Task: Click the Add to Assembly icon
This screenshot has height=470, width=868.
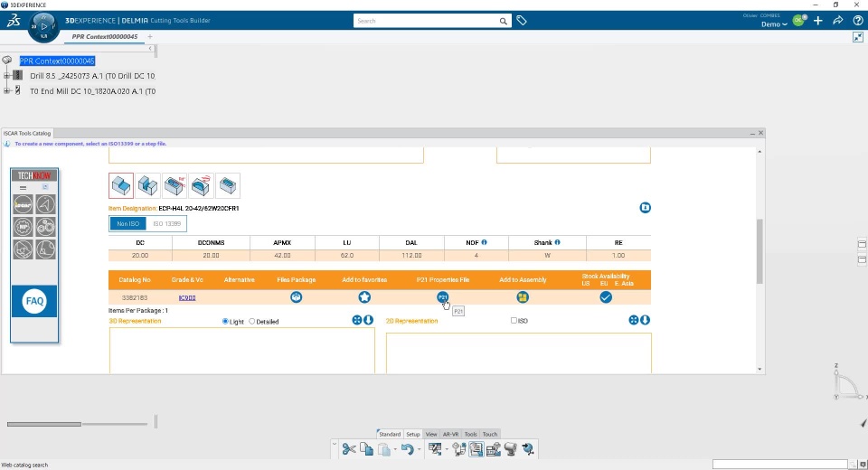Action: pyautogui.click(x=523, y=297)
